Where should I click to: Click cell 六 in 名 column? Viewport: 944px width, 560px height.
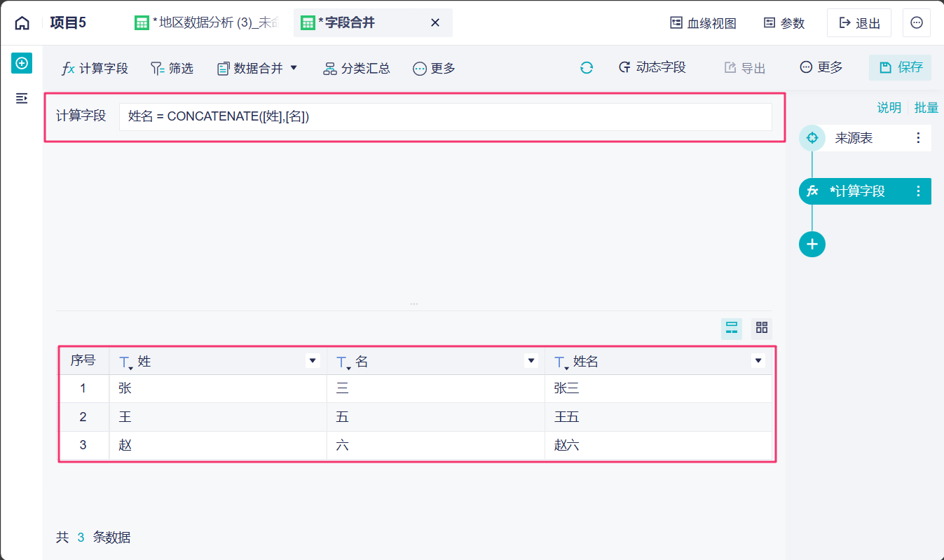tap(436, 445)
